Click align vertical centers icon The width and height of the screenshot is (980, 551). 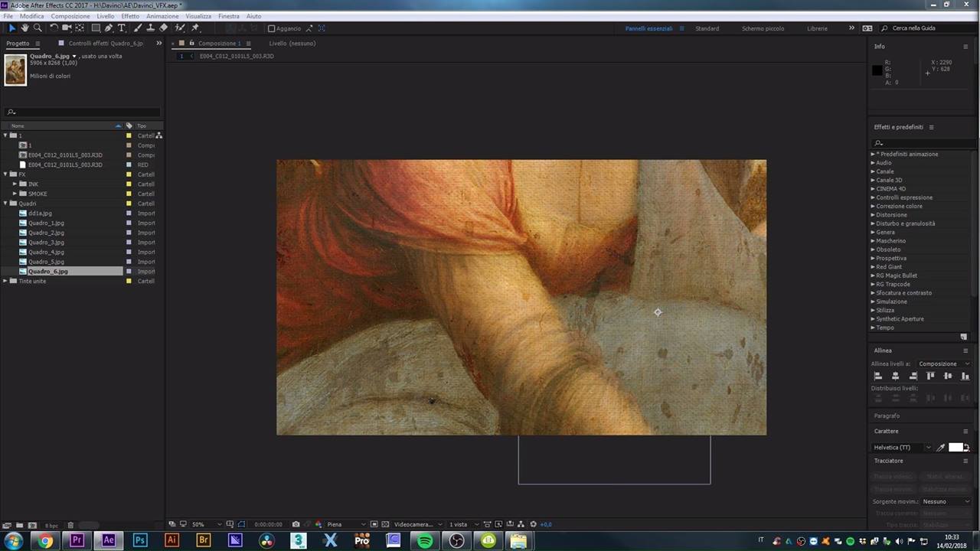pyautogui.click(x=948, y=376)
